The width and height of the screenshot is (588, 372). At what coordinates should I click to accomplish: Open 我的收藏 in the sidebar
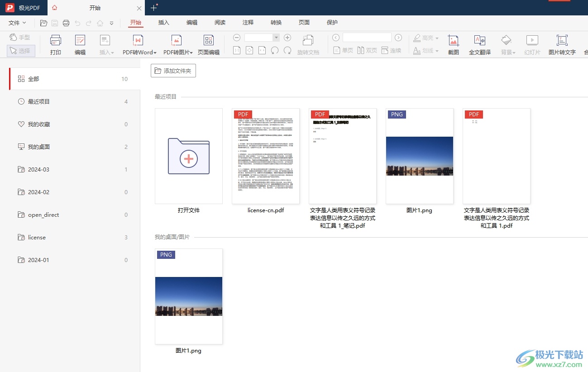tap(75, 124)
